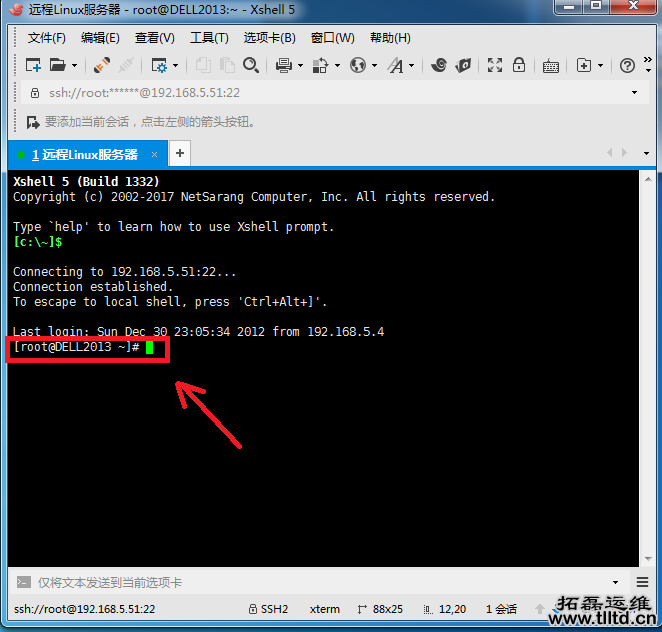The width and height of the screenshot is (662, 632).
Task: Open the 帮助(H) menu
Action: [390, 38]
